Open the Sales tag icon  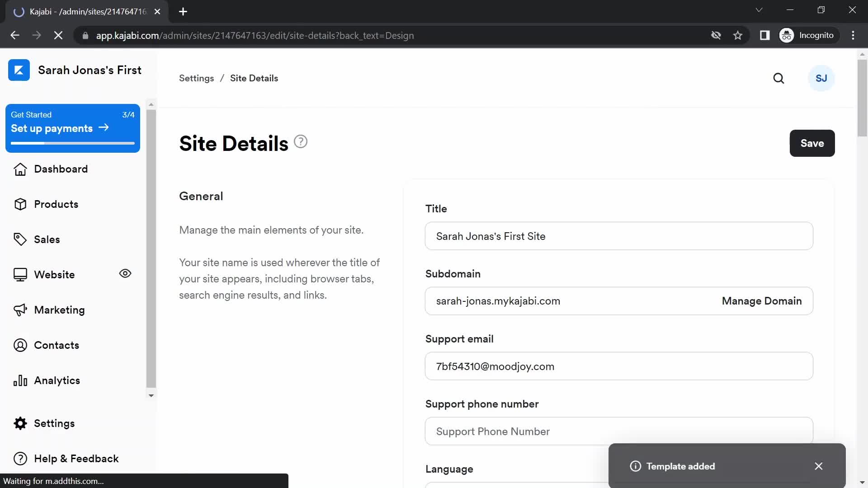[x=20, y=239]
